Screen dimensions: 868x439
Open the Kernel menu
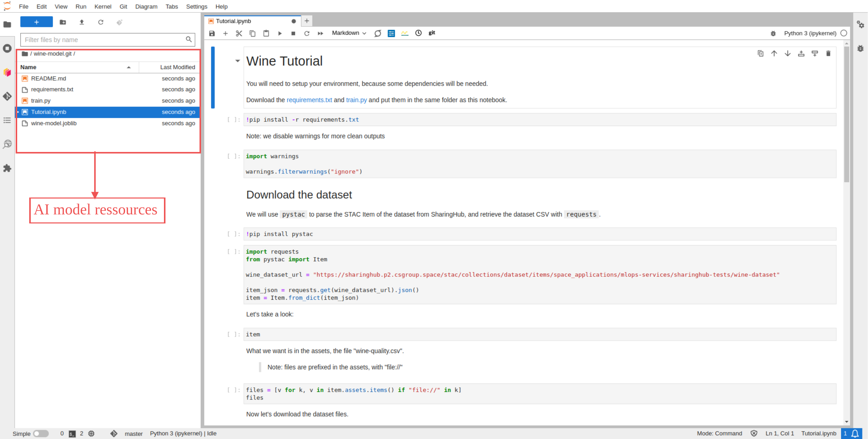pyautogui.click(x=103, y=6)
